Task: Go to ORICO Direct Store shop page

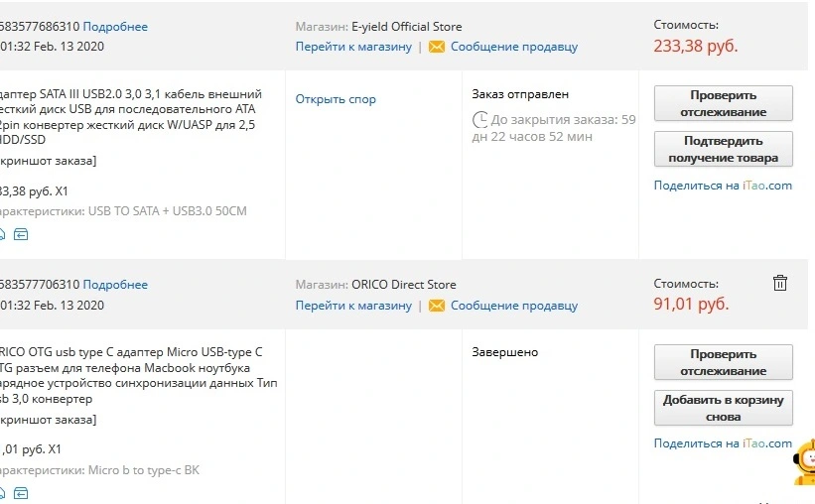Action: 353,306
